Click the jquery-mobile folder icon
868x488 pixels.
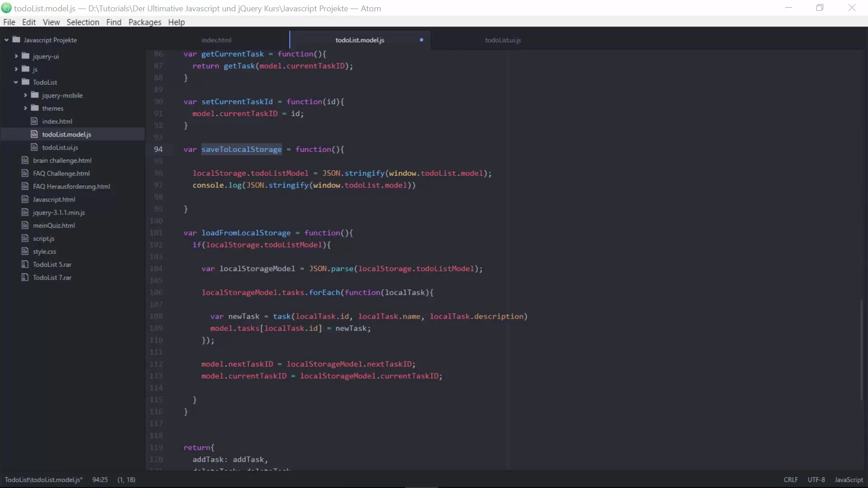35,95
